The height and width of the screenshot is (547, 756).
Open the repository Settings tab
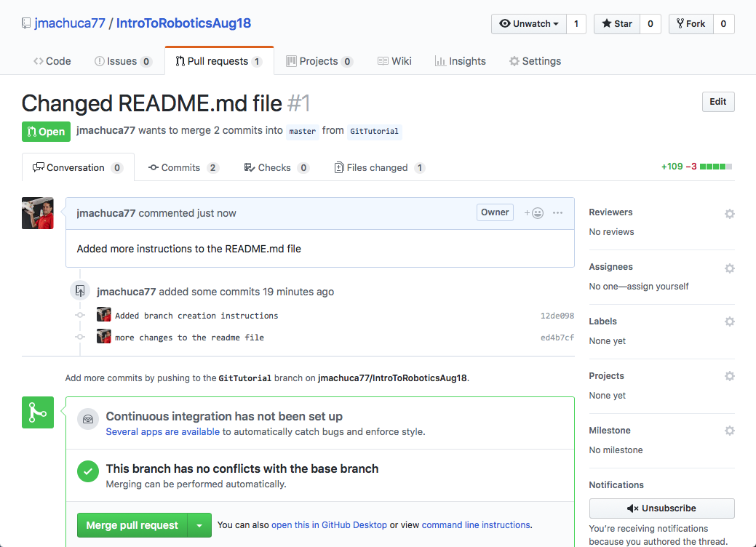point(536,61)
